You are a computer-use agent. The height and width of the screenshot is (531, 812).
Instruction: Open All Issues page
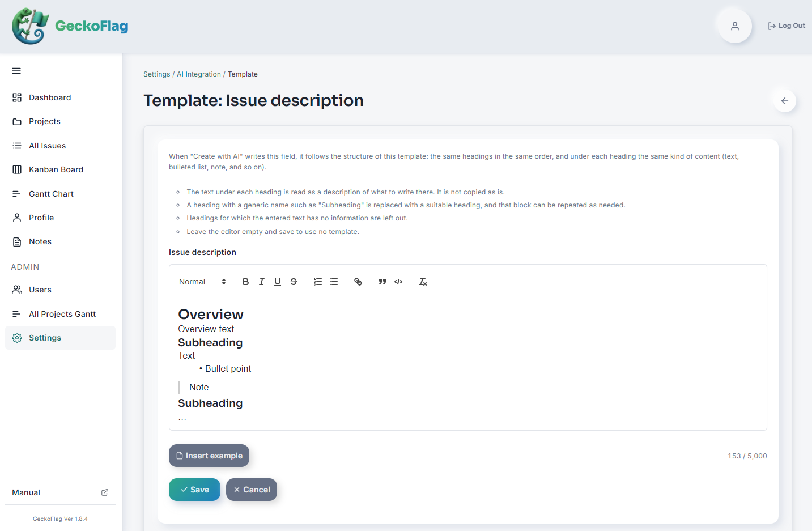60,146
